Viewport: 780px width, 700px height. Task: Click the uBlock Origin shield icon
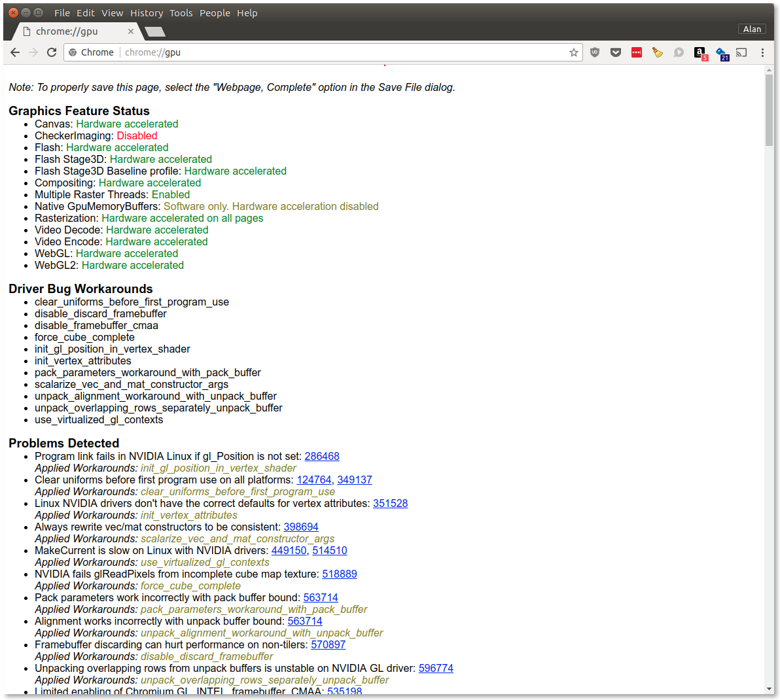[x=594, y=52]
